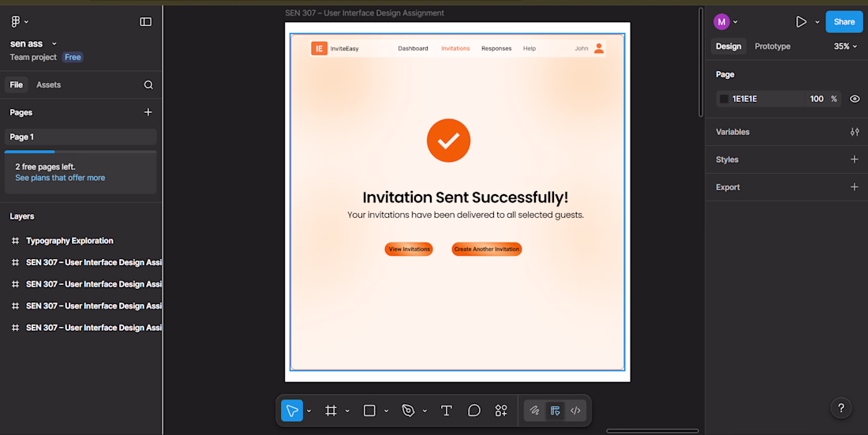The image size is (868, 435).
Task: Add a style with plus icon
Action: pos(855,159)
